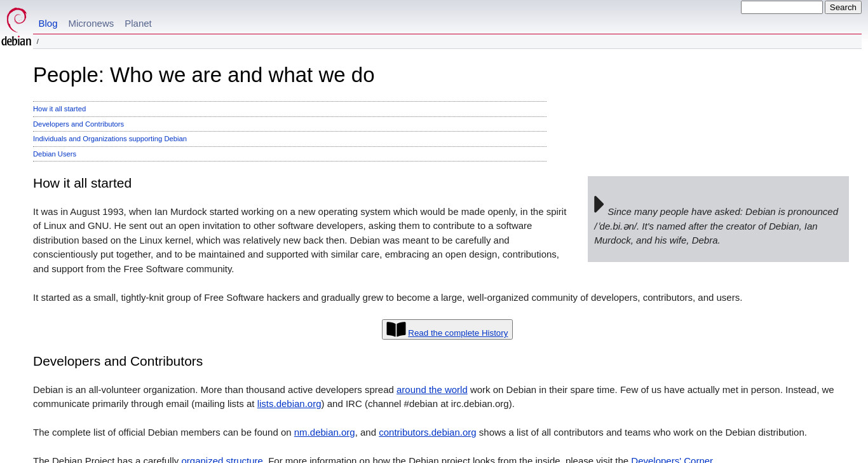Click the How it all started heading

[x=82, y=183]
